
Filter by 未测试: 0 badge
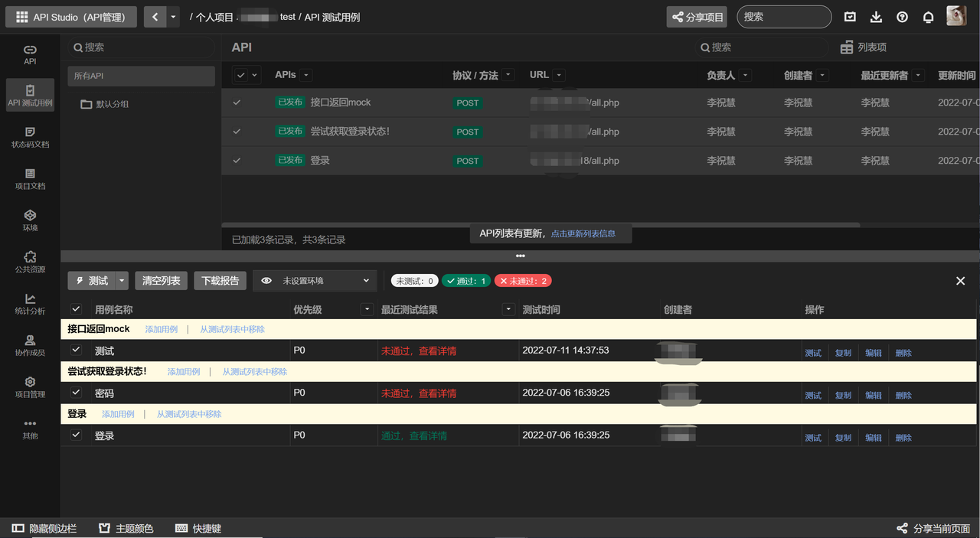point(415,281)
